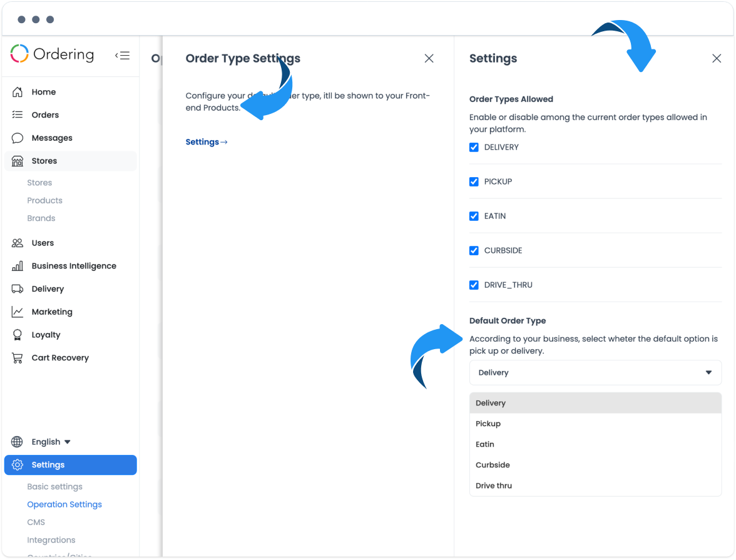
Task: Open the Brands submenu link
Action: (41, 218)
